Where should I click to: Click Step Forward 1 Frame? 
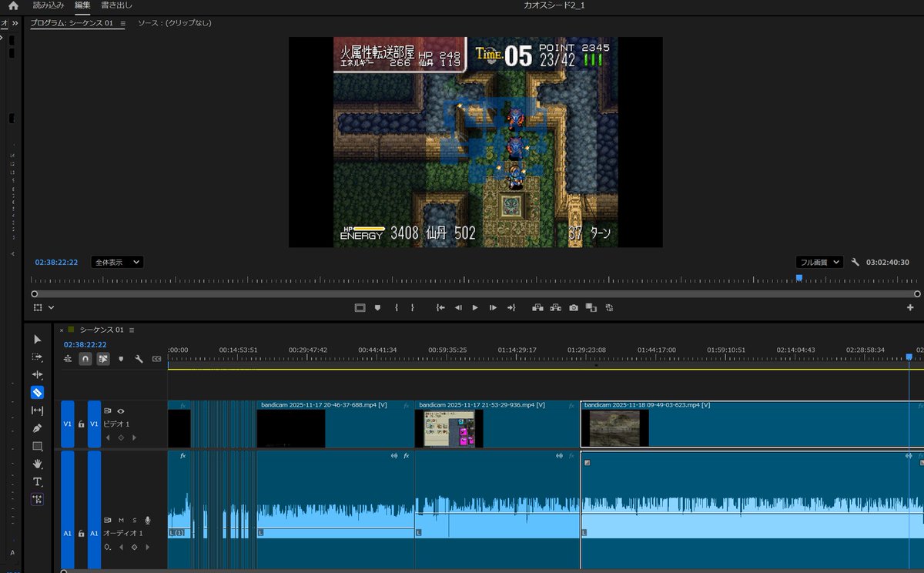pos(494,307)
